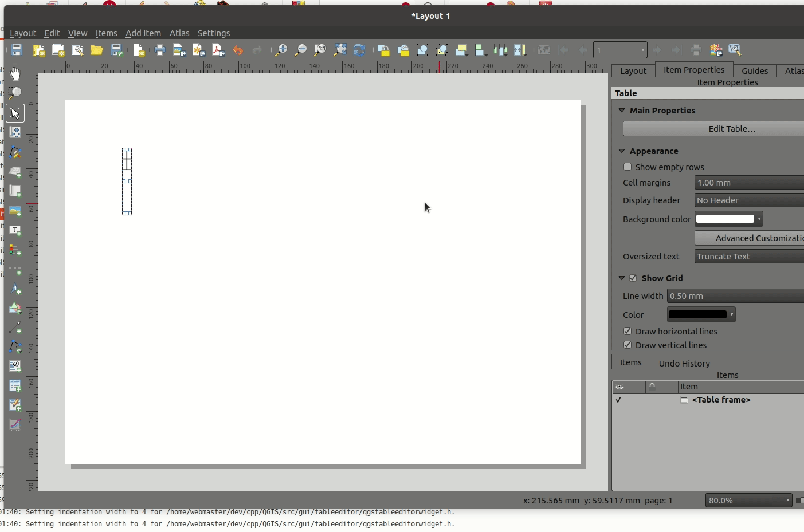
Task: Select the Add Picture tool
Action: tap(15, 211)
